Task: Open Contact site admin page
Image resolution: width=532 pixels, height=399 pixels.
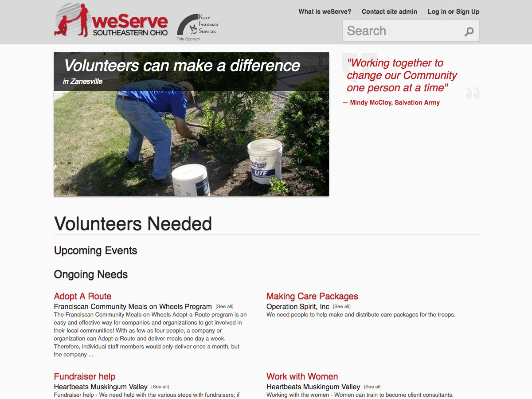Action: pos(389,12)
